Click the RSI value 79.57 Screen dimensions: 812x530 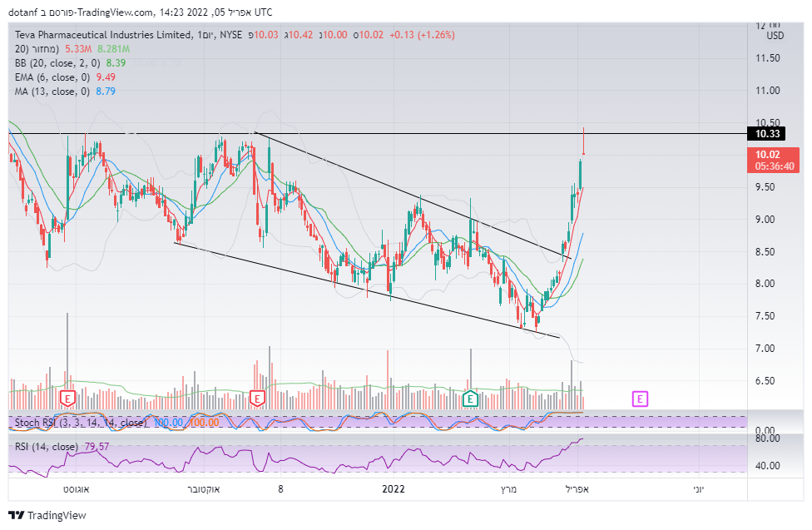(97, 446)
